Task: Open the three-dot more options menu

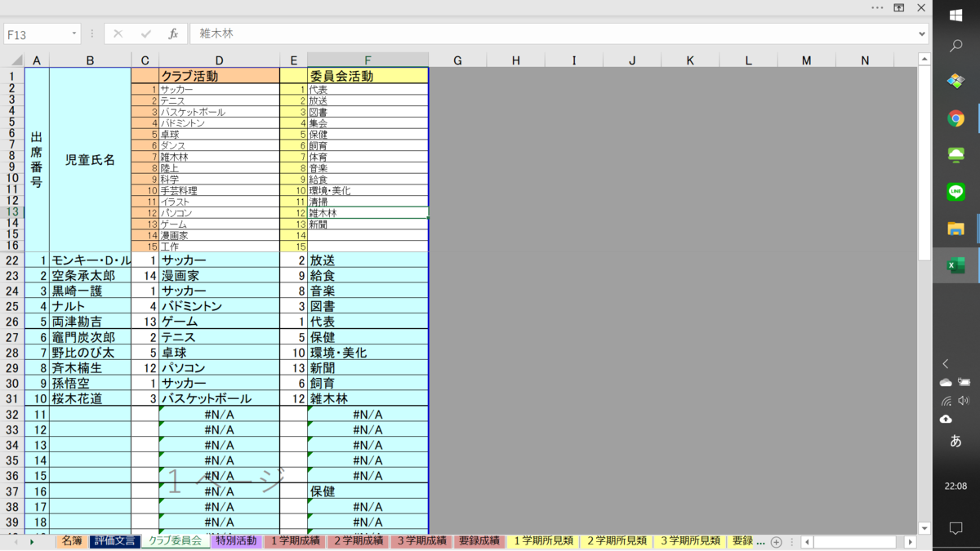Action: pyautogui.click(x=877, y=7)
